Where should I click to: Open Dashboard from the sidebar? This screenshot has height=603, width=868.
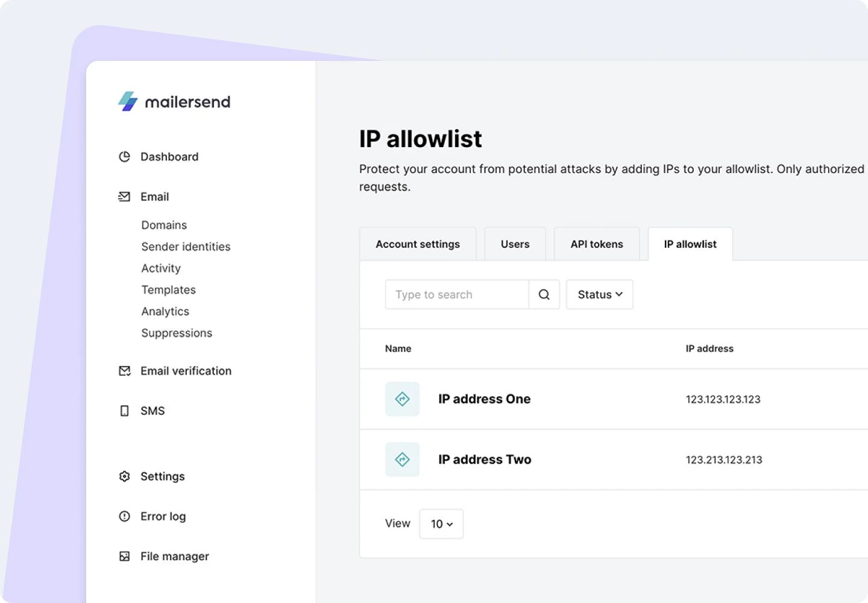[x=169, y=157]
